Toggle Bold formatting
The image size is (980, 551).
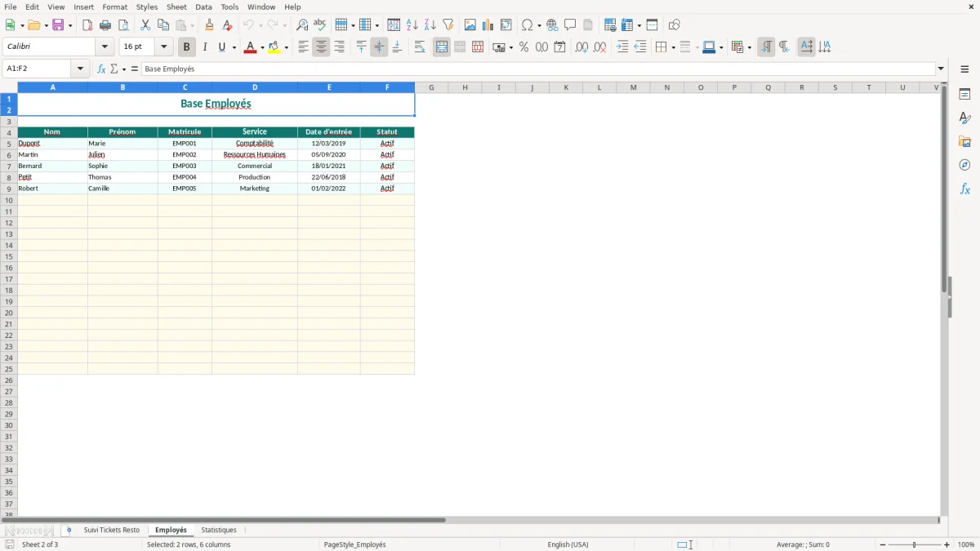(186, 47)
